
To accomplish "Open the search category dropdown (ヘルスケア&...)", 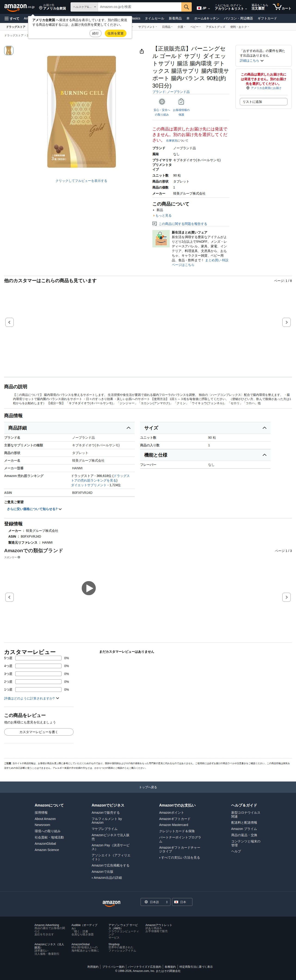I will 84,7.
